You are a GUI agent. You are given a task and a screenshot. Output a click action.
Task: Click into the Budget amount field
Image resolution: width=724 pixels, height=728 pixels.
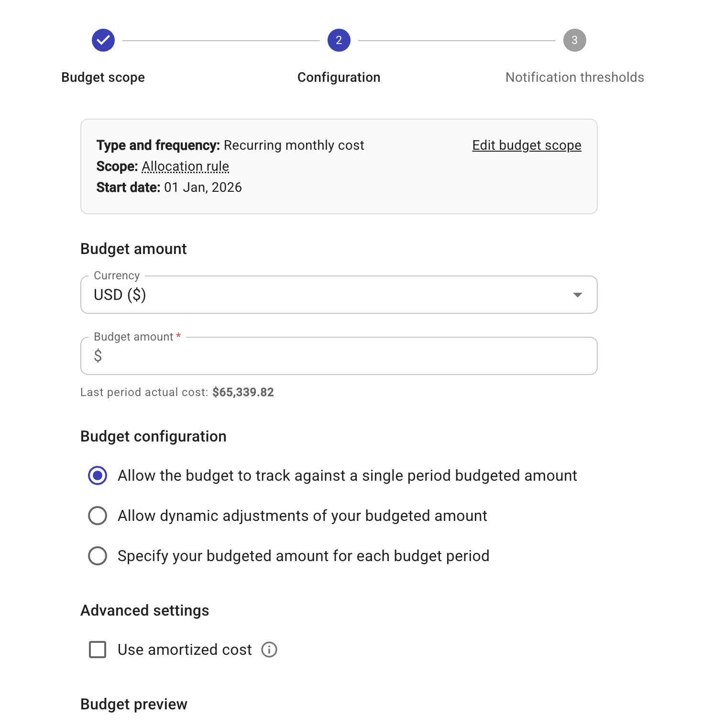(344, 356)
